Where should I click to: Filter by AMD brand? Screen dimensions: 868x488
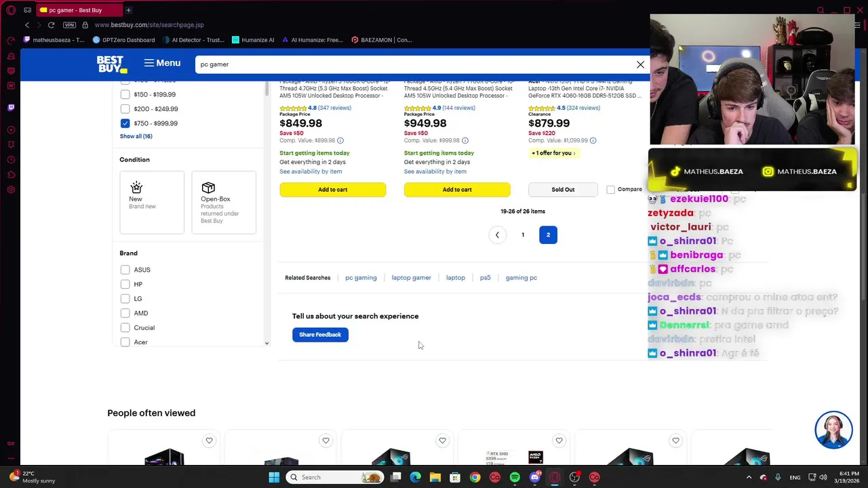pyautogui.click(x=125, y=313)
